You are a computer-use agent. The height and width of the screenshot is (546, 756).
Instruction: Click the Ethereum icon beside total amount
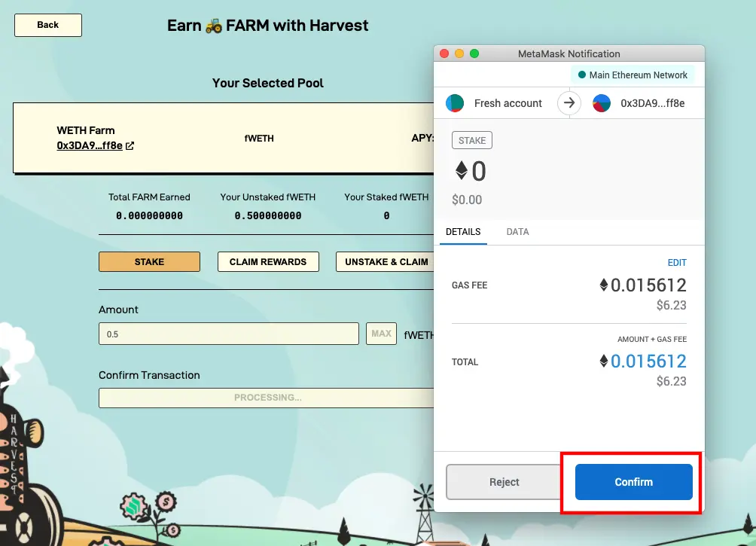click(603, 361)
